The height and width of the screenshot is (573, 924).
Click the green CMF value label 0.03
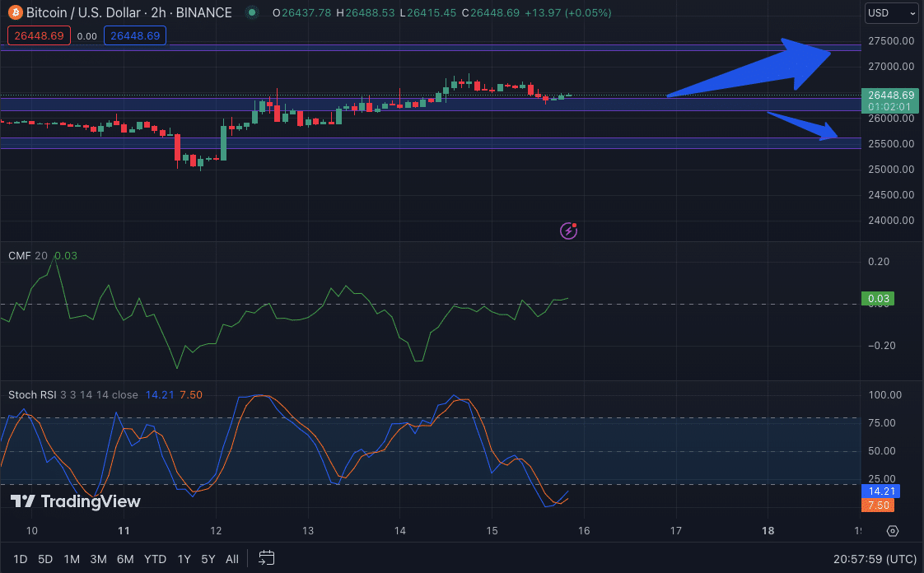coord(878,299)
